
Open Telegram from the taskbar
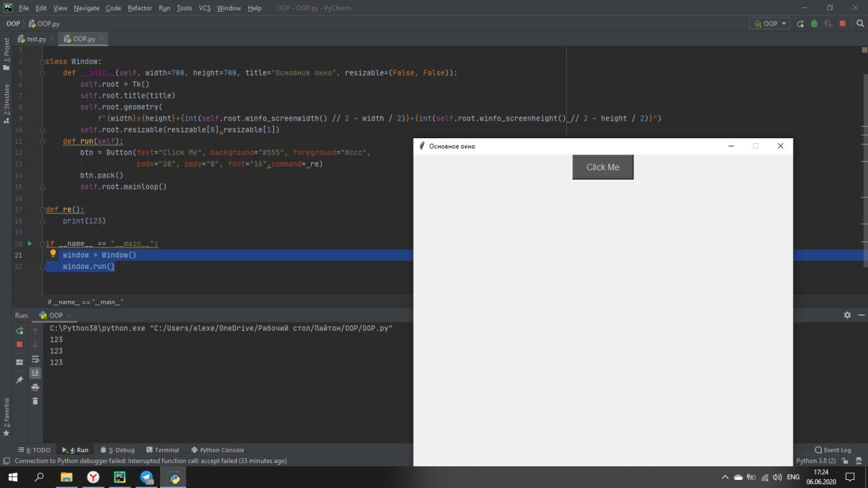point(146,477)
